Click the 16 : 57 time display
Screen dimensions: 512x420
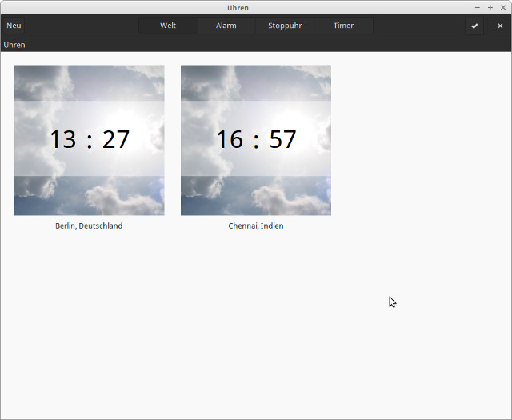[x=255, y=139]
